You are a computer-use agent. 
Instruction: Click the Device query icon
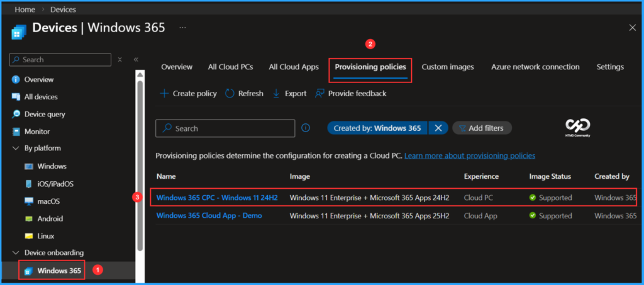[x=16, y=114]
